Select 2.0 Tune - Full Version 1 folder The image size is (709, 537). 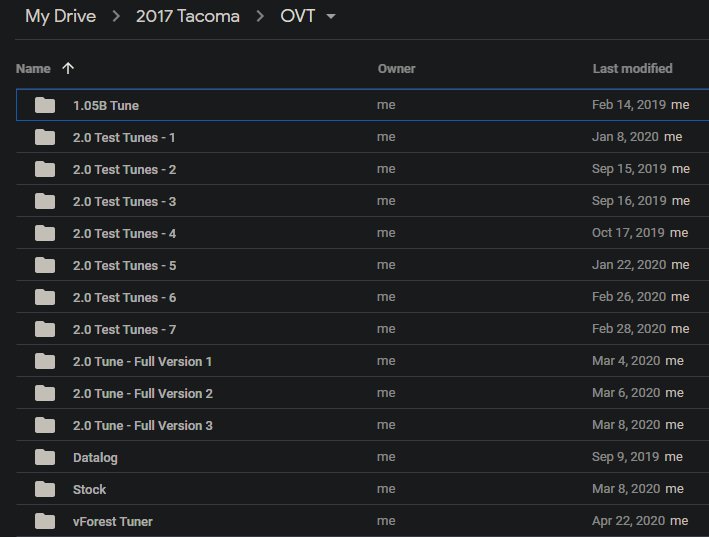click(142, 362)
